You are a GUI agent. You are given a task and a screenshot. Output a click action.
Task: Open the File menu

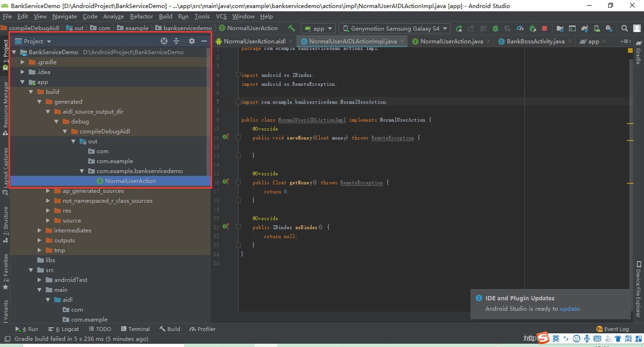[x=7, y=16]
